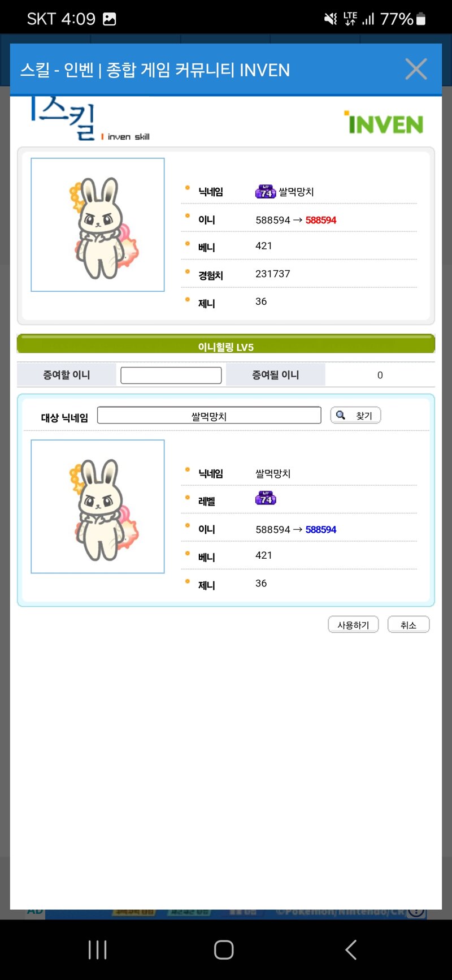The height and width of the screenshot is (980, 452).
Task: Tap the Android recent apps button
Action: pyautogui.click(x=98, y=949)
